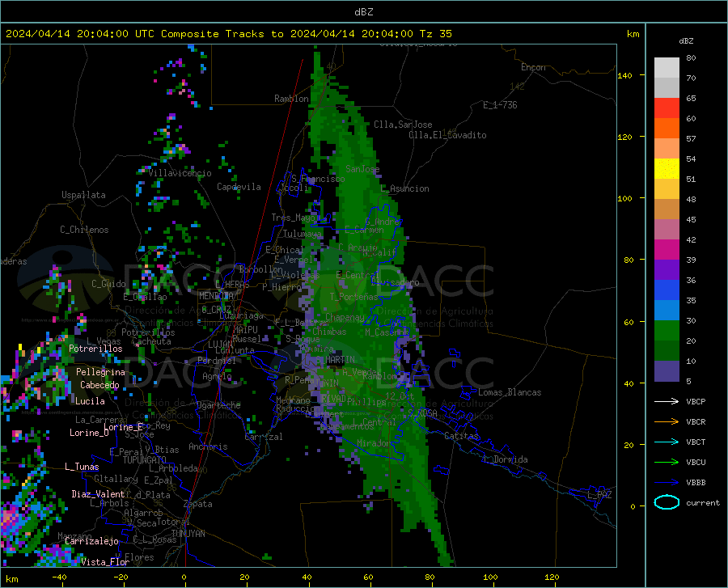
Task: Click the cyan 'current' ellipse legend icon
Action: [x=667, y=502]
